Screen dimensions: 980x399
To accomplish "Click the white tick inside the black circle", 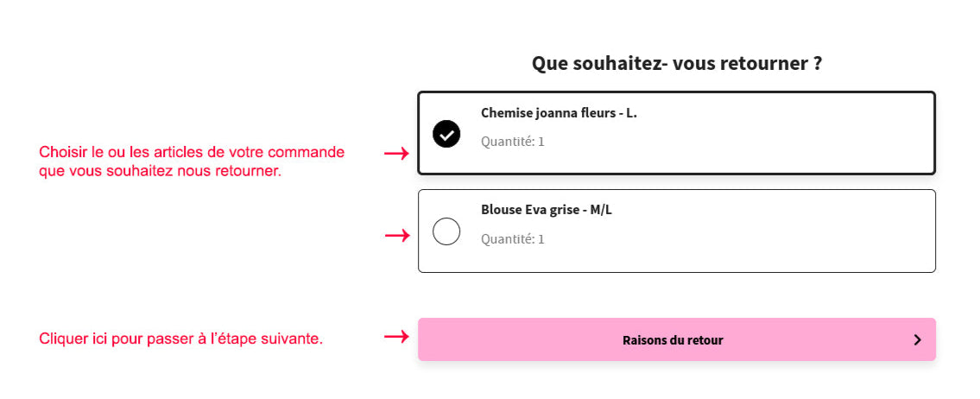I will tap(446, 134).
